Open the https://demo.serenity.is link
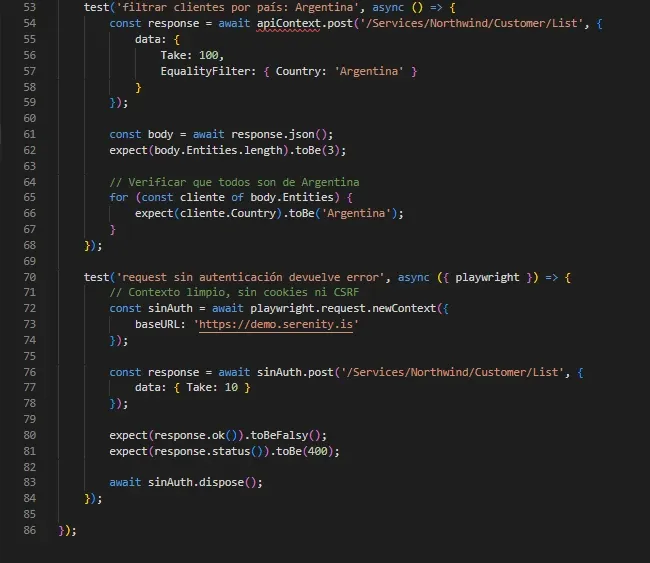 276,324
